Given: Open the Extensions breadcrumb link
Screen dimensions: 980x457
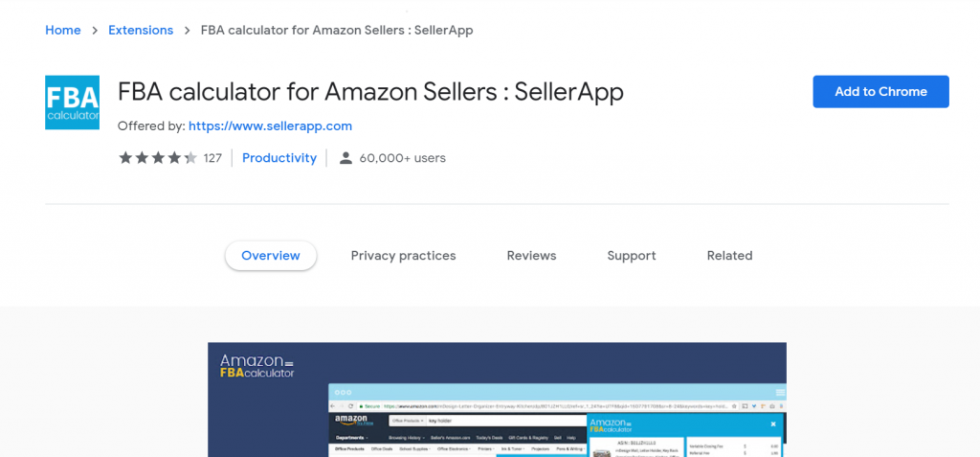Looking at the screenshot, I should point(141,30).
